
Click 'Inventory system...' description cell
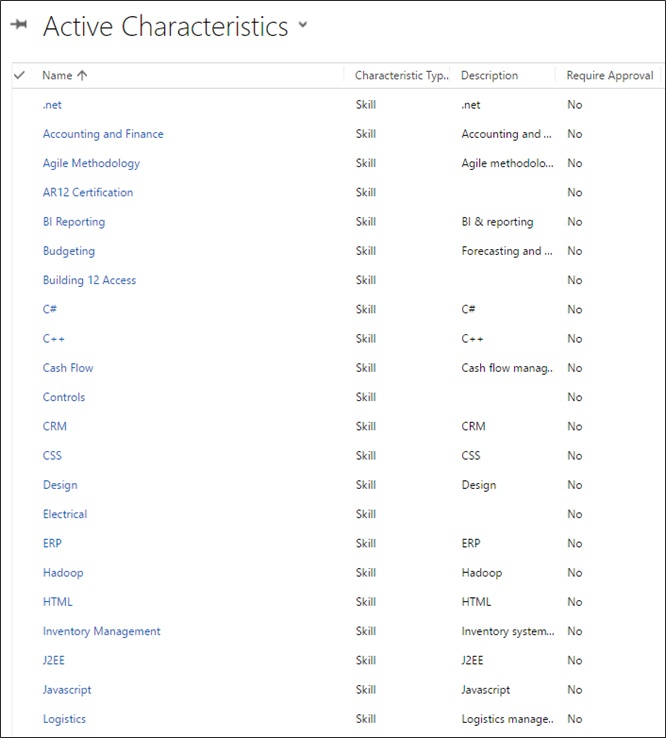tap(508, 631)
